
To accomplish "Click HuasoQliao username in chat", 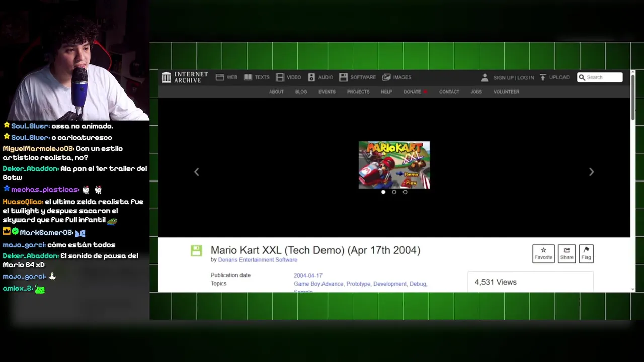I will click(23, 202).
